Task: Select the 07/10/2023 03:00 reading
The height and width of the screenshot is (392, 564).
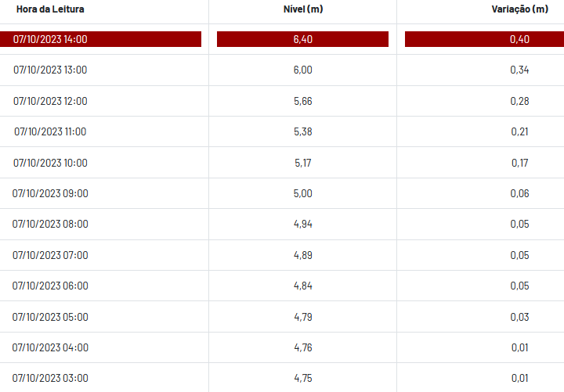Action: pyautogui.click(x=50, y=378)
